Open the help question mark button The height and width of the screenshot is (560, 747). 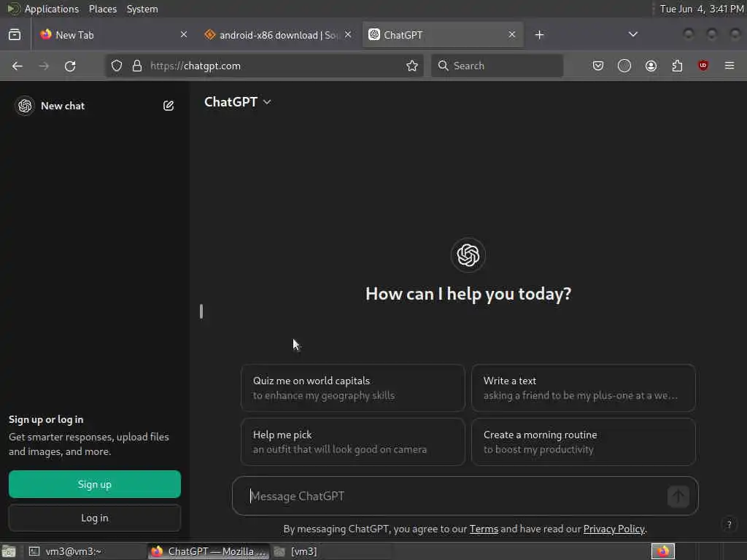[x=729, y=525]
